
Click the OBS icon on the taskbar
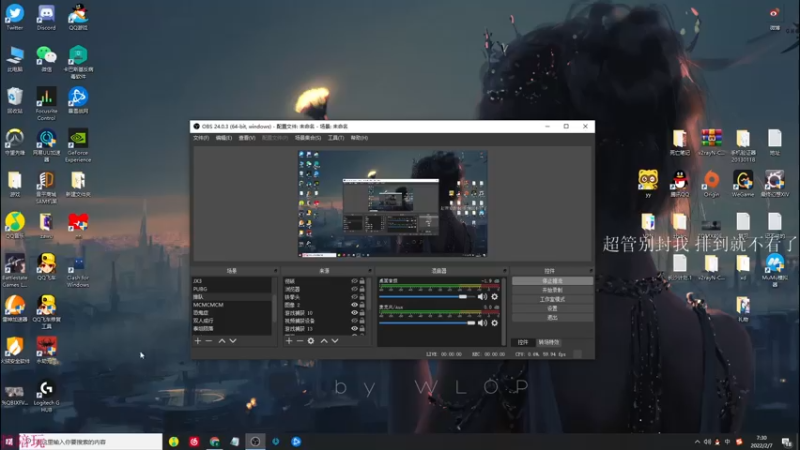[255, 442]
